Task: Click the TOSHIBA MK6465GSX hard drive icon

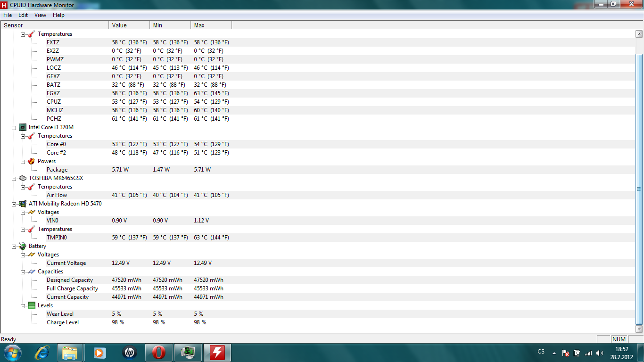Action: [22, 178]
